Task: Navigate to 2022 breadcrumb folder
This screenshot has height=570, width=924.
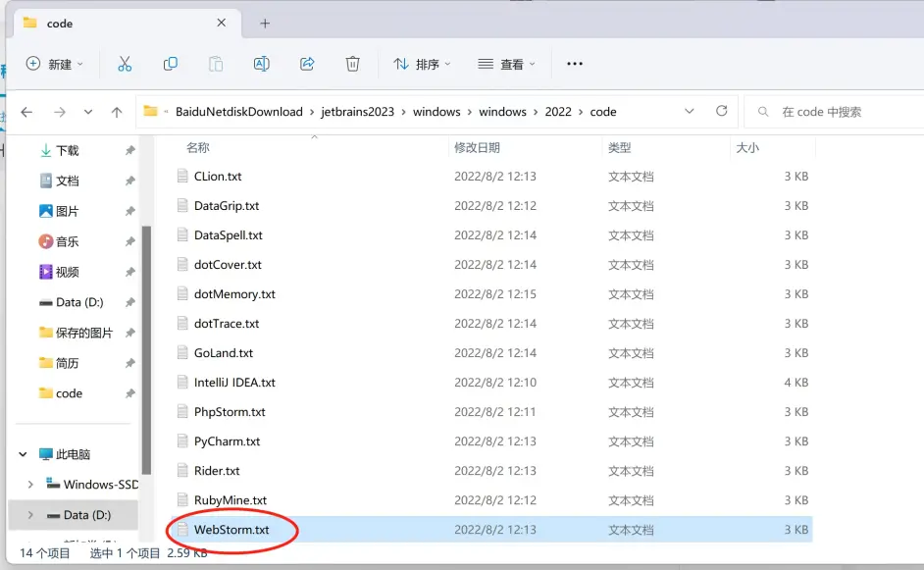Action: pyautogui.click(x=558, y=112)
